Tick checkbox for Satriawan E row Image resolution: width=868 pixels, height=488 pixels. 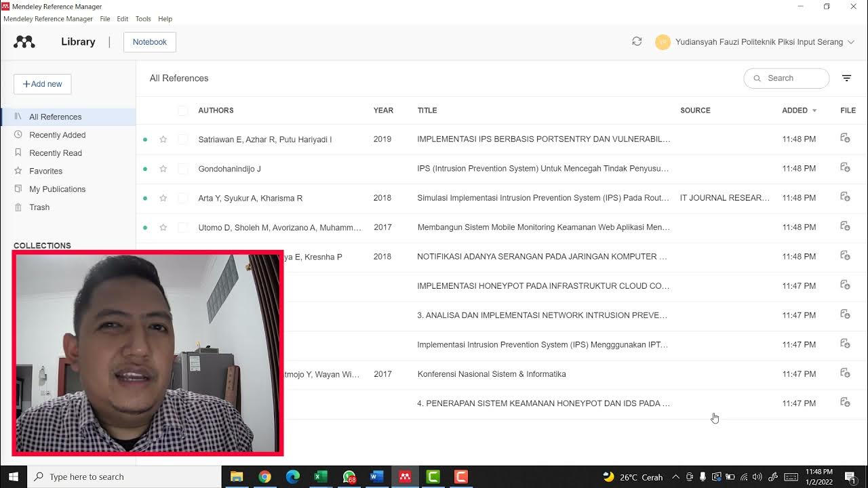tap(182, 139)
